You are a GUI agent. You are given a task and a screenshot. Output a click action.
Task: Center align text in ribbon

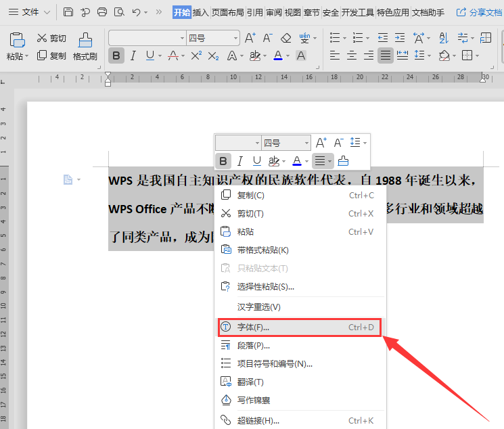pos(352,55)
